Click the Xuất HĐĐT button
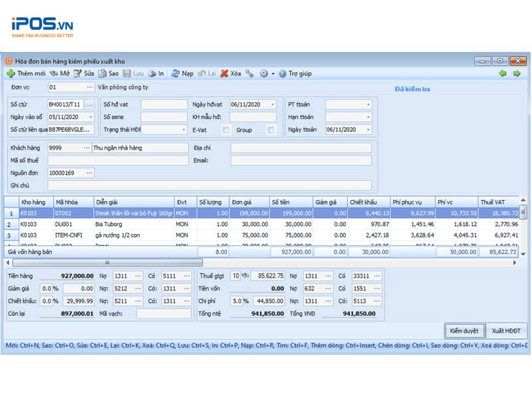 tap(507, 331)
